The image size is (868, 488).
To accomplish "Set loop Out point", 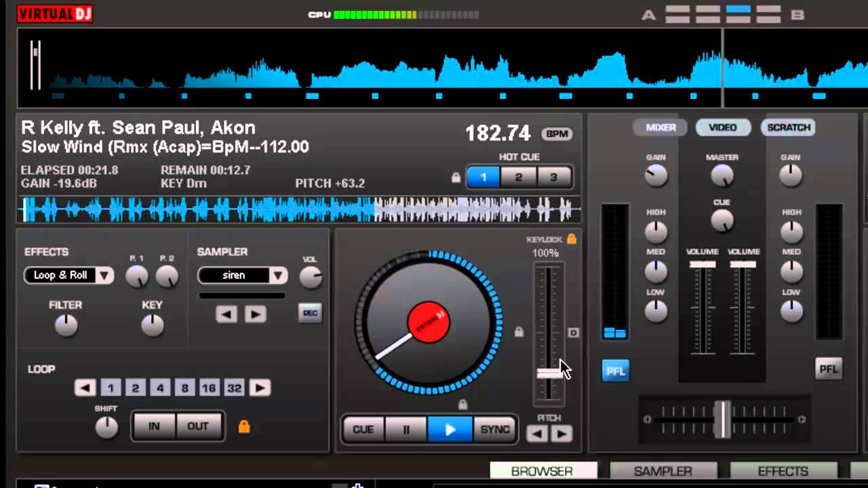I will point(198,426).
